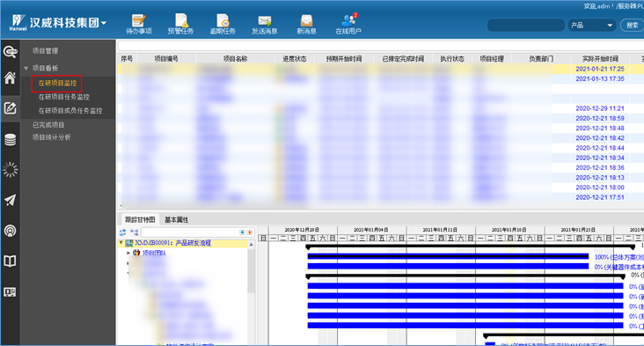Sort by the 项目经理 column header

point(492,59)
